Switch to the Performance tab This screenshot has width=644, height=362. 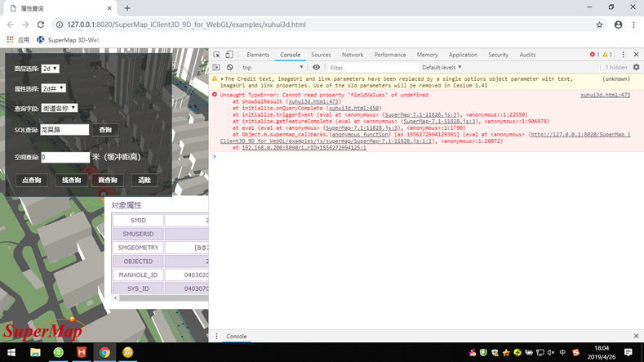[x=390, y=55]
